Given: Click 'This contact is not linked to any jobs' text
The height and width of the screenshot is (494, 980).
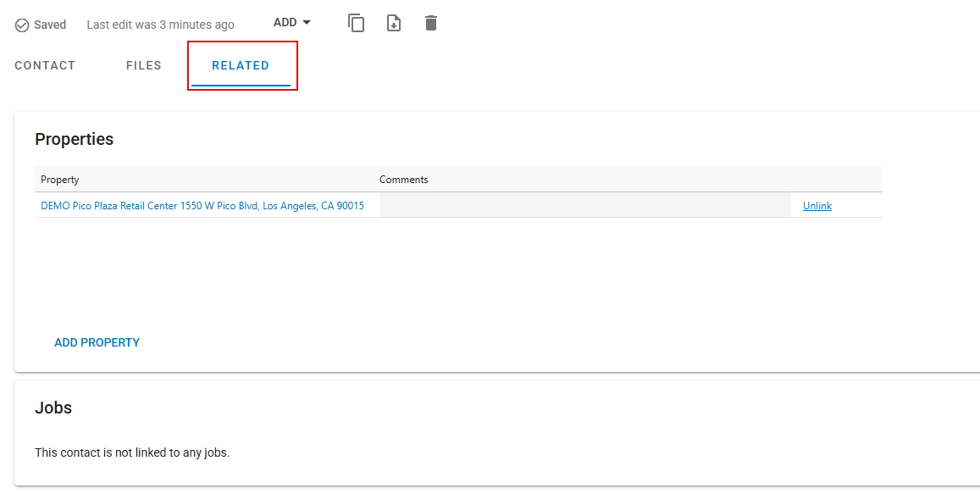Looking at the screenshot, I should [132, 452].
